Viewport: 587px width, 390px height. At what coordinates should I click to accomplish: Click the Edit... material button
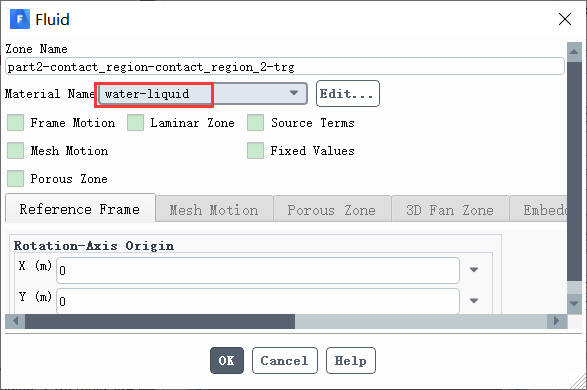tap(348, 94)
